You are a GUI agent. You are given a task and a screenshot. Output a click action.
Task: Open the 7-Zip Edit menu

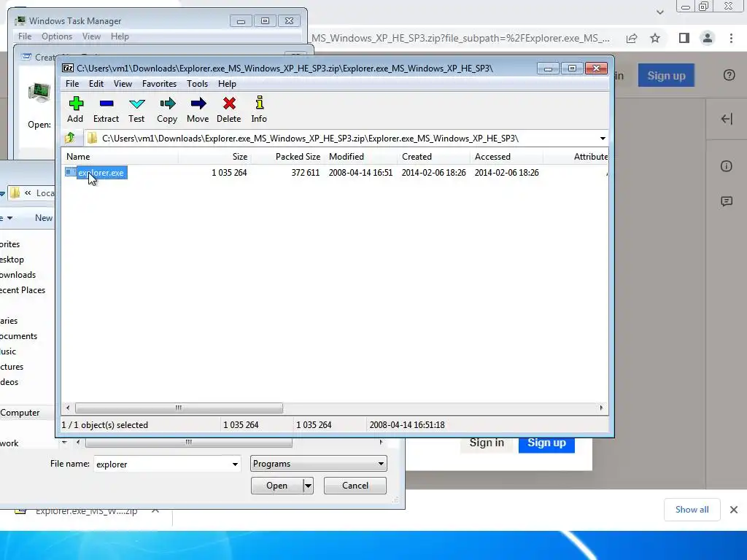pos(96,84)
